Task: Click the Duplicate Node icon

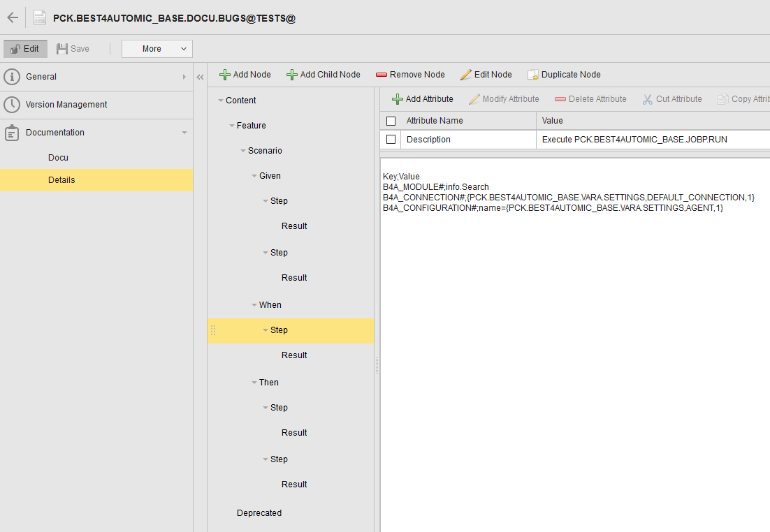Action: [532, 75]
